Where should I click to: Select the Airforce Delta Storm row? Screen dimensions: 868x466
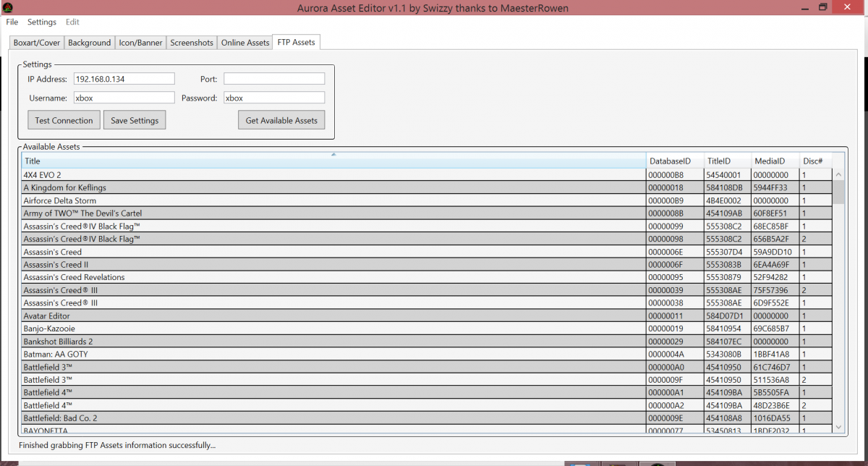coord(427,200)
